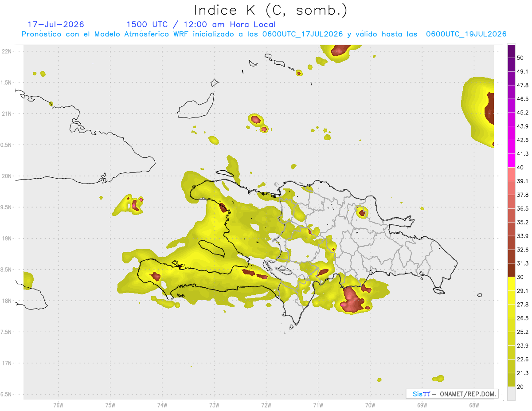
Task: Click the '40' colorbar value label
Action: 520,168
